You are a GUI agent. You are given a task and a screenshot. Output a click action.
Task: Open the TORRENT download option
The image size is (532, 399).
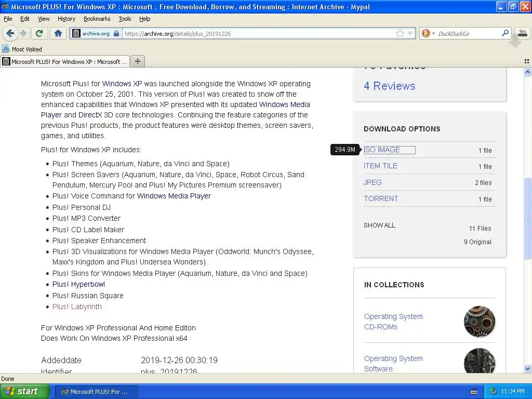point(381,199)
